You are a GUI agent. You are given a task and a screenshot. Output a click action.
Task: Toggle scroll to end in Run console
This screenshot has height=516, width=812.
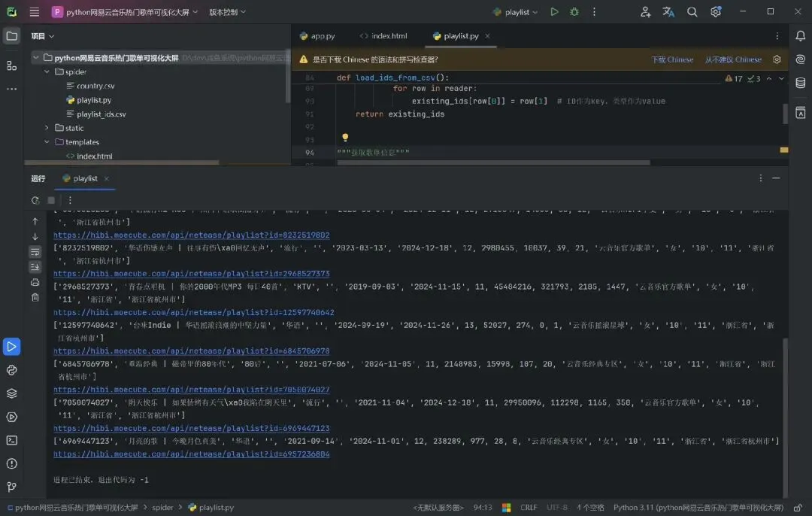point(35,266)
